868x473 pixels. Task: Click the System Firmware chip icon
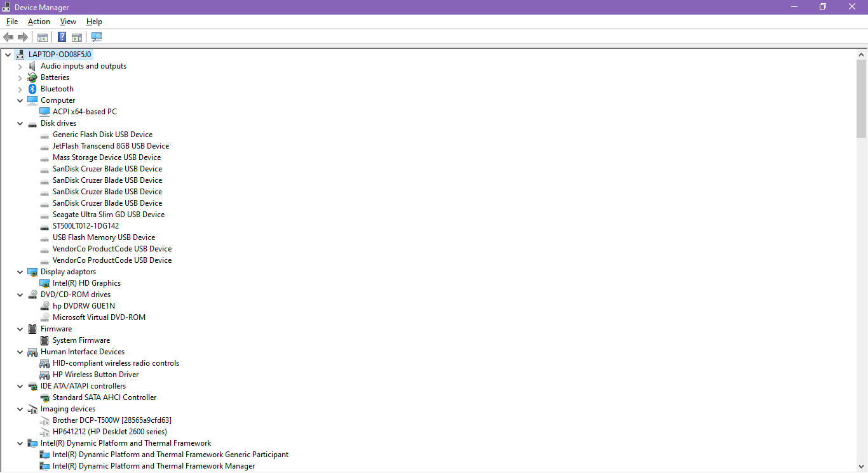click(44, 340)
